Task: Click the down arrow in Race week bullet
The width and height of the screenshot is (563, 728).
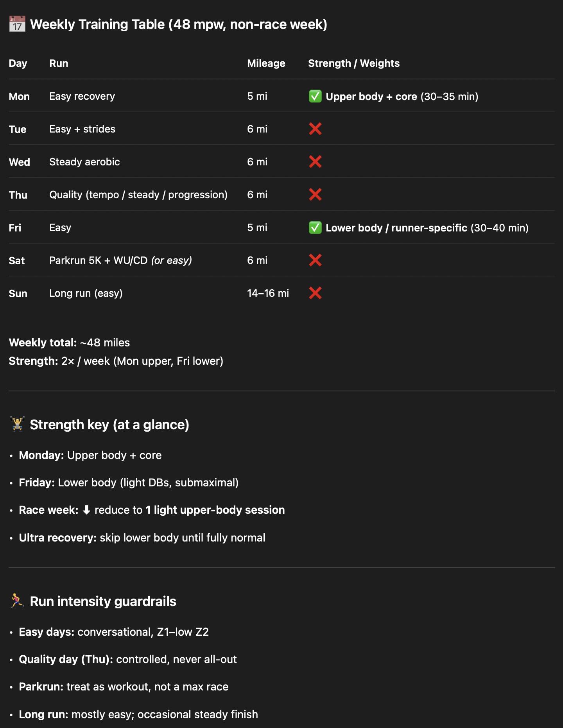Action: [x=87, y=510]
